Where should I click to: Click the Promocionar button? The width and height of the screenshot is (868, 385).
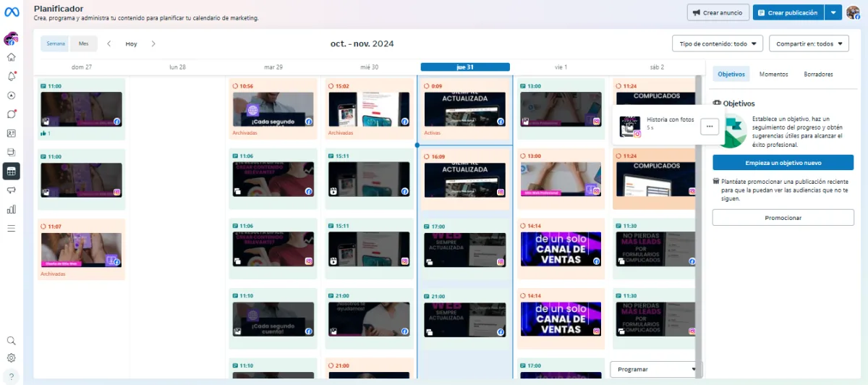783,217
